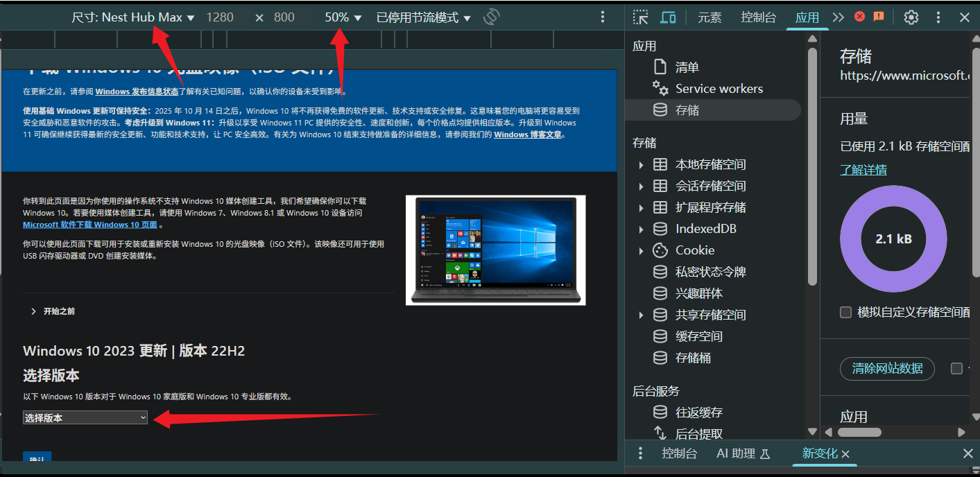Enable 模拟自定义存储空间配额 checkbox
The height and width of the screenshot is (477, 980).
(x=845, y=313)
